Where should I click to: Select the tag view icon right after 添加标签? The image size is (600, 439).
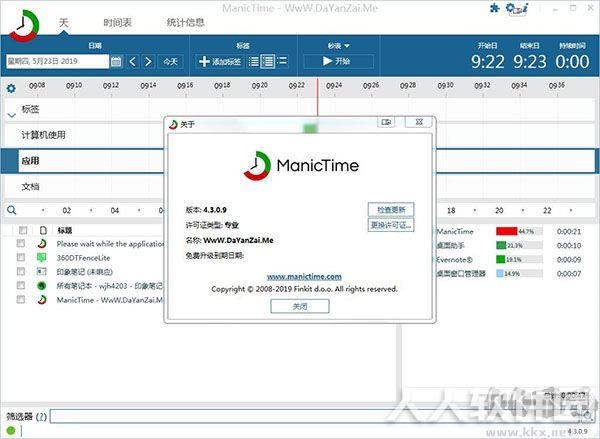(253, 61)
